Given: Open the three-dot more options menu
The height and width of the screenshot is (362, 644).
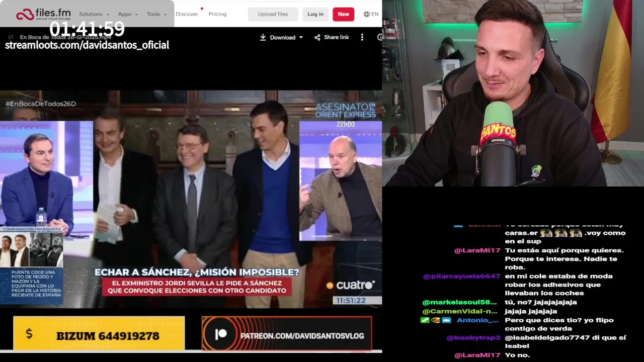Looking at the screenshot, I should pyautogui.click(x=362, y=37).
